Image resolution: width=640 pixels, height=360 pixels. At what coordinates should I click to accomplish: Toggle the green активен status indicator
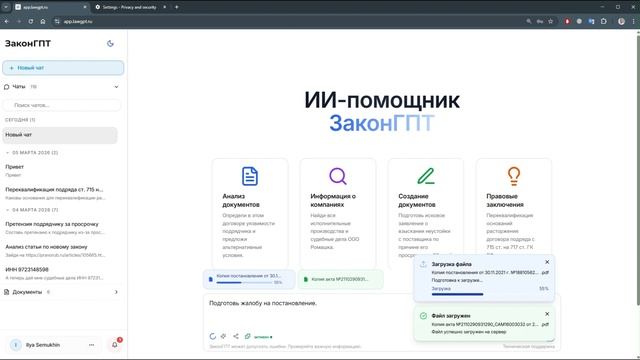tap(263, 337)
